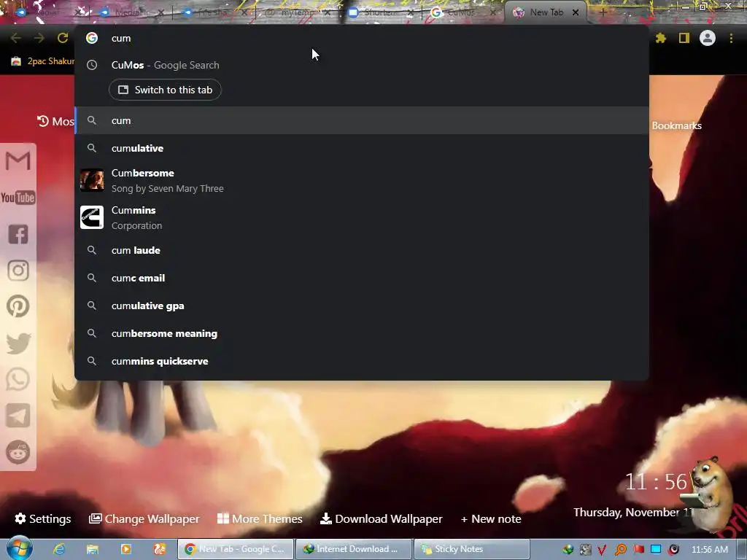Click the Cummins logo thumbnail
Viewport: 747px width, 560px height.
tap(92, 217)
